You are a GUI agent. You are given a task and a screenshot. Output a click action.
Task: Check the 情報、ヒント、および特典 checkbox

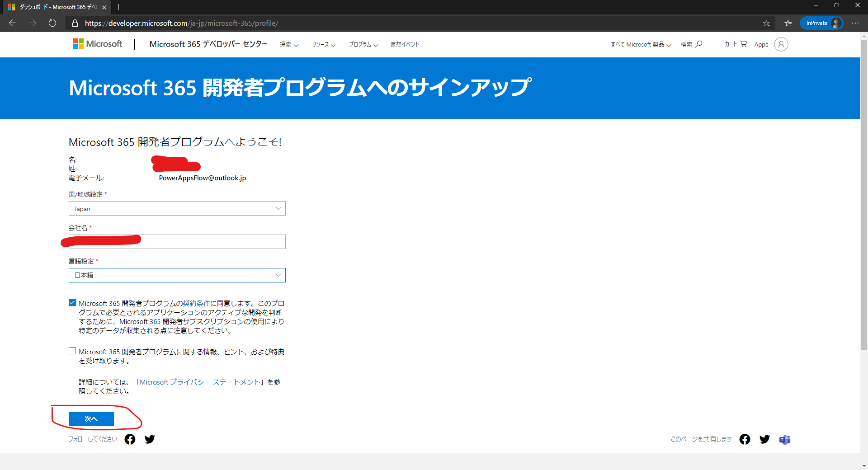(72, 351)
